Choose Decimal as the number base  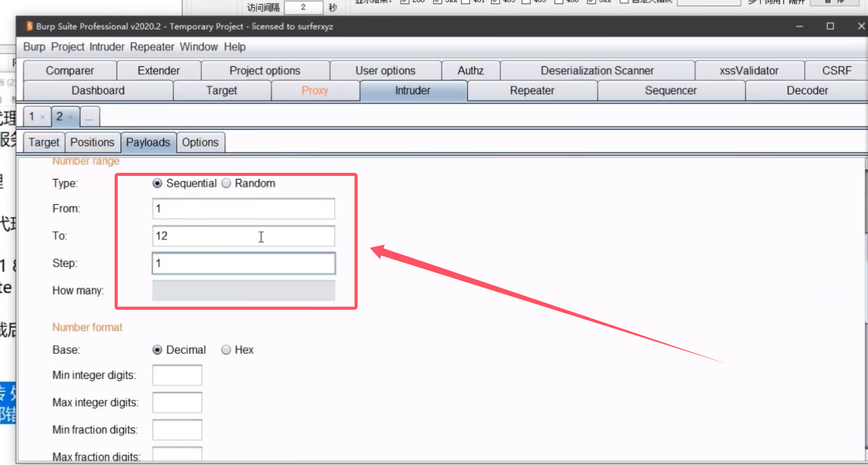[157, 350]
